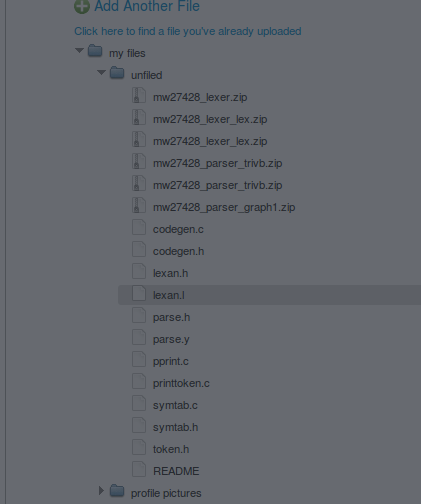
Task: Click file icon next to lexan.l
Action: click(x=139, y=293)
